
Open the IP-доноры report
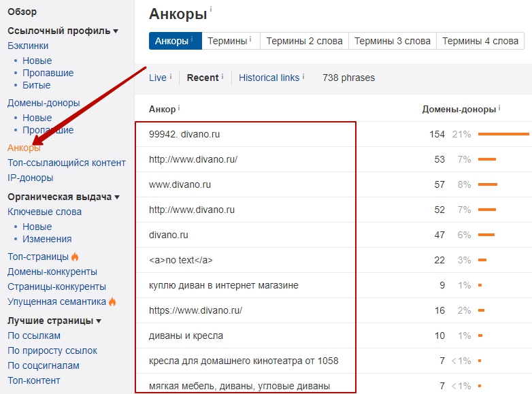pos(31,178)
